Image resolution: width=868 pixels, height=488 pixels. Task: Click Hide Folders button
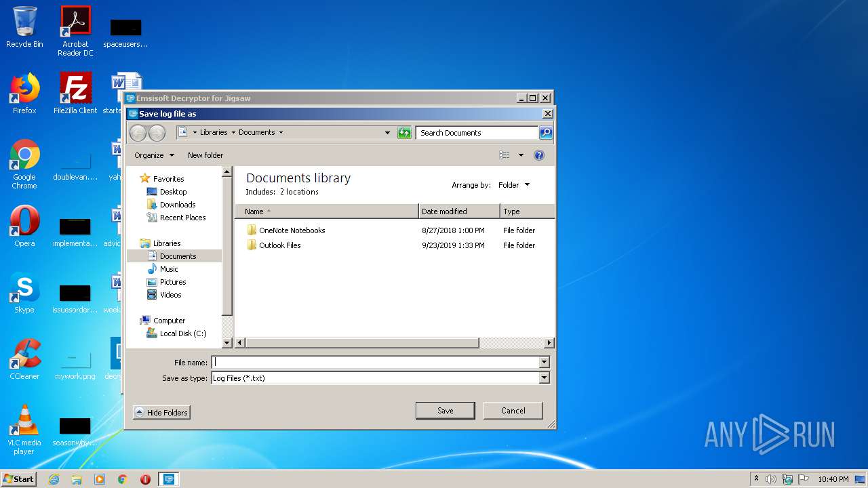click(161, 412)
